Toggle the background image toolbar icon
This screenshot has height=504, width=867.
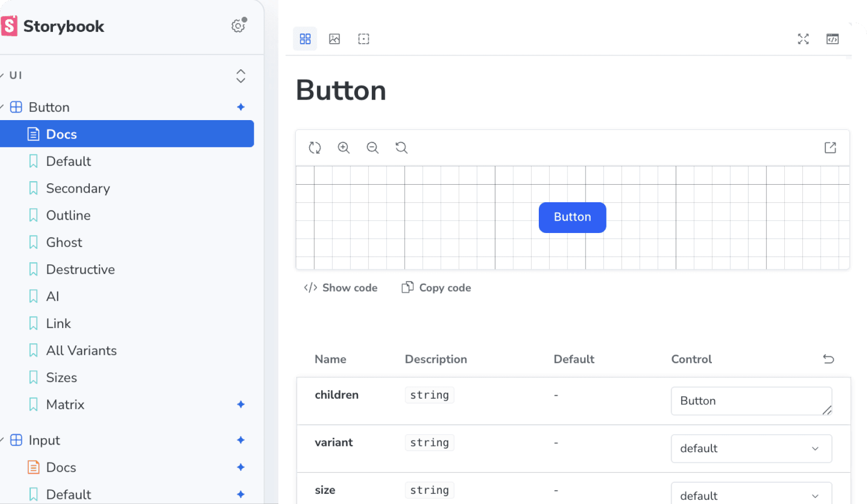(x=334, y=39)
